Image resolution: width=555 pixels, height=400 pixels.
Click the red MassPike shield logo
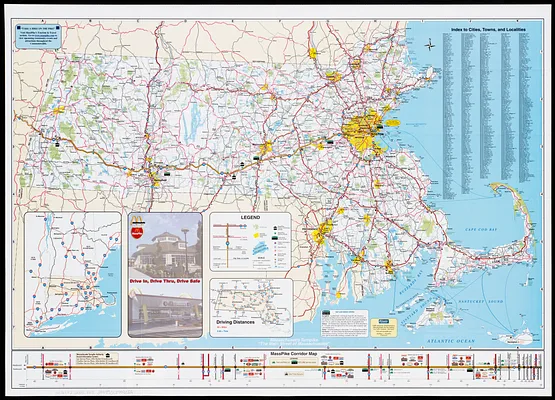point(137,233)
